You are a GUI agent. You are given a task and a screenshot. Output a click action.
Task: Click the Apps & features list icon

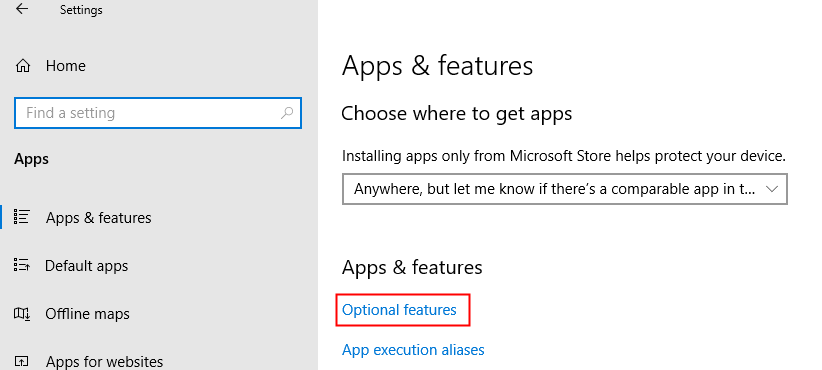(x=21, y=217)
